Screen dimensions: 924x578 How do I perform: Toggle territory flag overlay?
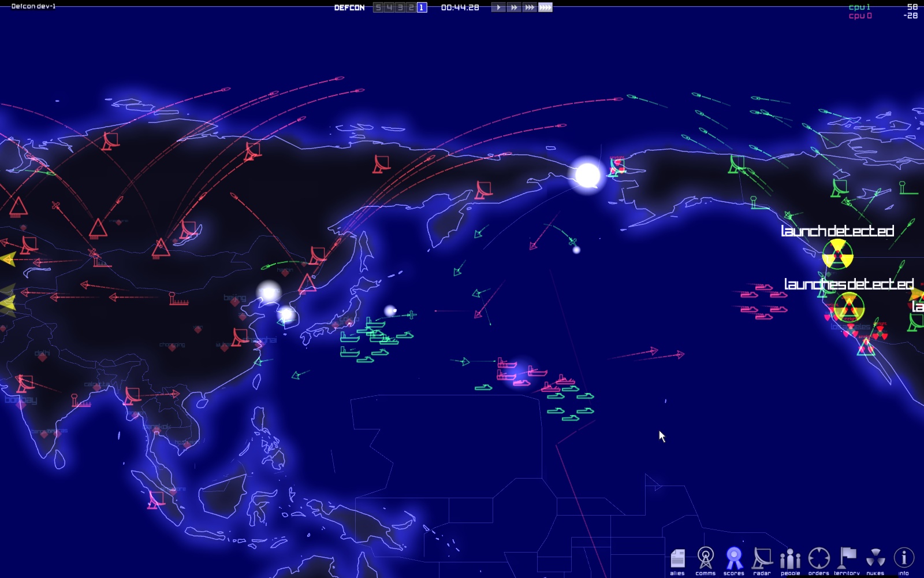(x=847, y=560)
